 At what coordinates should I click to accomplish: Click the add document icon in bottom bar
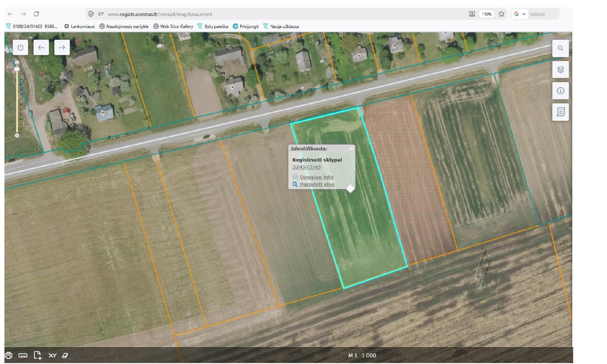coord(38,355)
